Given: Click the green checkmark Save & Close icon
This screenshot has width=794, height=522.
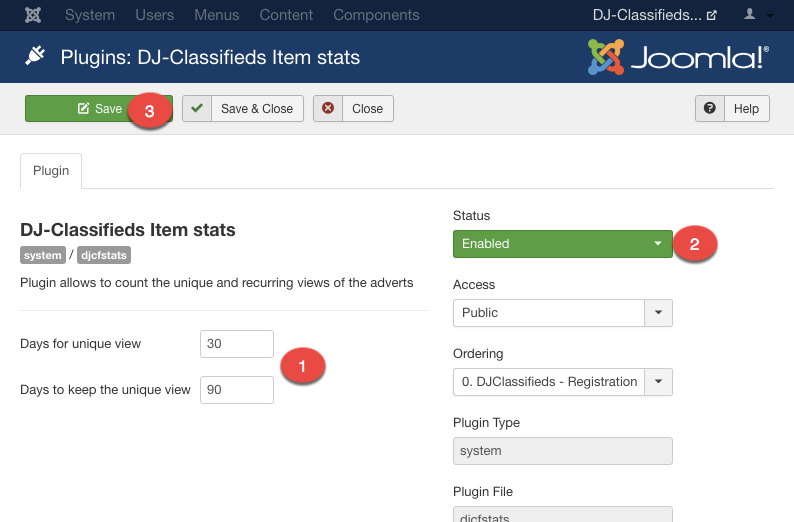Looking at the screenshot, I should pyautogui.click(x=197, y=109).
